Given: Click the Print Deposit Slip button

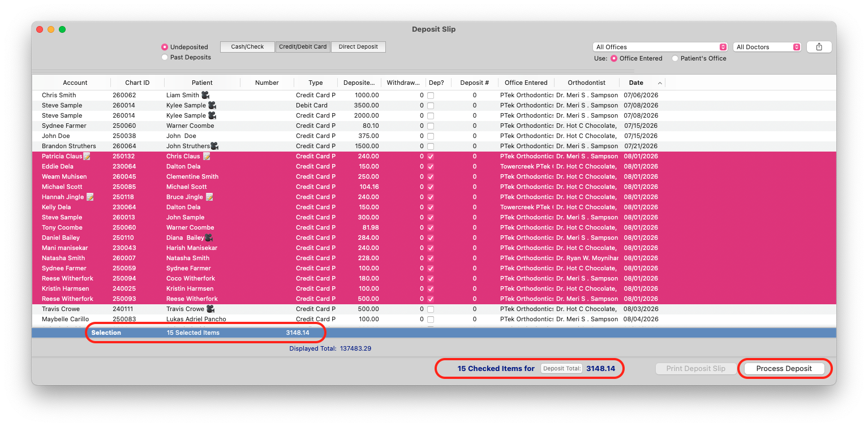Looking at the screenshot, I should (695, 368).
